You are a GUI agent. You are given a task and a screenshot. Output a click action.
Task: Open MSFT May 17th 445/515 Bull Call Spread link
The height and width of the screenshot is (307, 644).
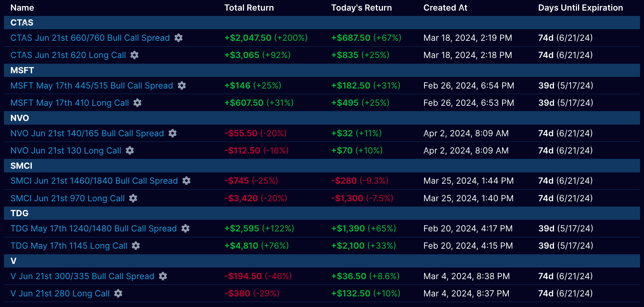point(92,86)
